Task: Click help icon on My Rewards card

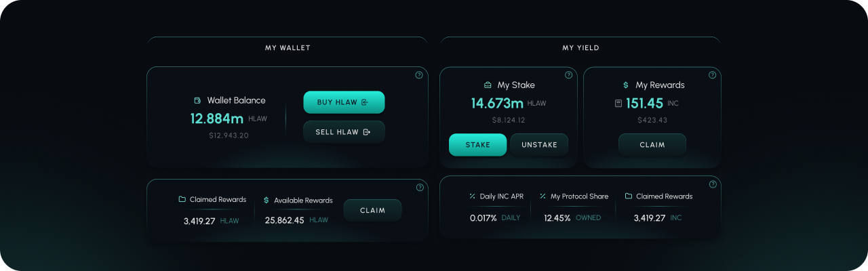Action: 712,75
